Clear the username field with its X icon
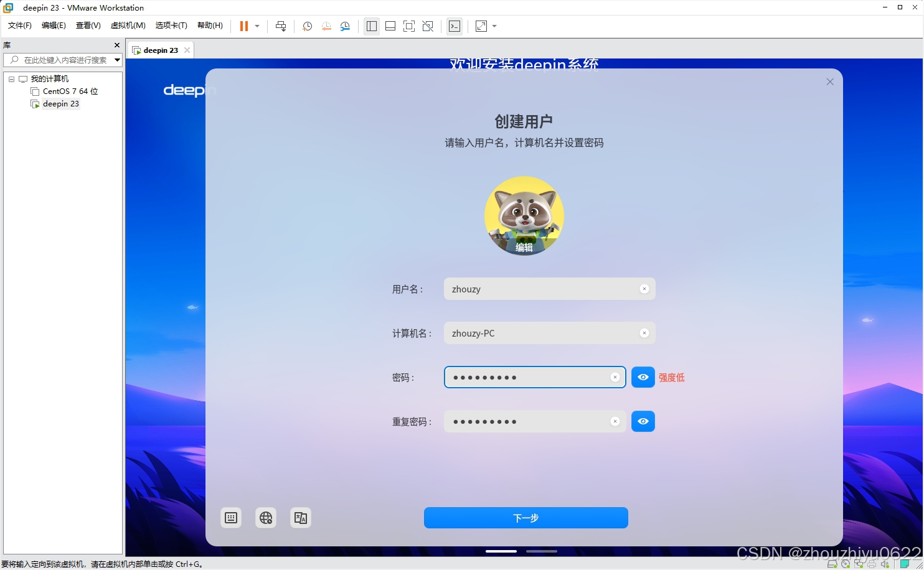Viewport: 924px width, 570px height. tap(644, 289)
